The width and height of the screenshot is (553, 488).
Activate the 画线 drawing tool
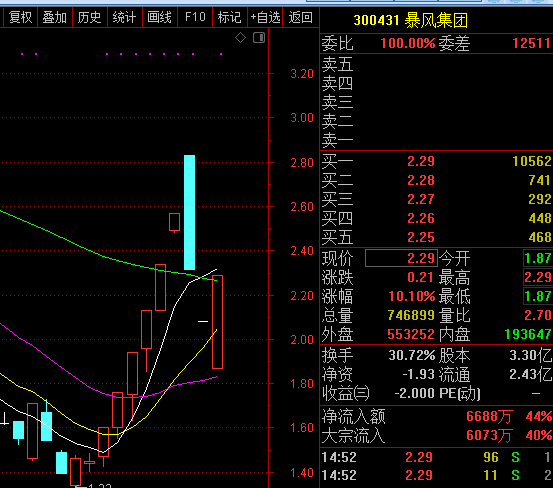coord(159,17)
